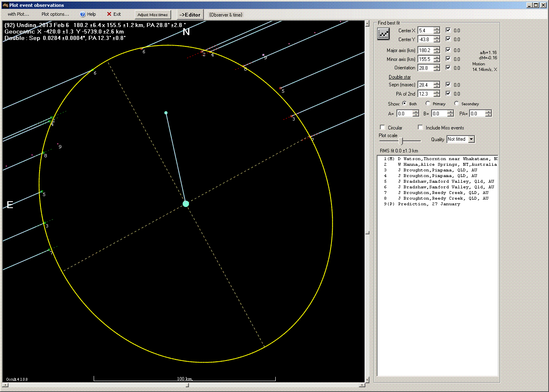Image resolution: width=549 pixels, height=392 pixels.
Task: Click into the Sepn (masec) field
Action: (x=425, y=85)
